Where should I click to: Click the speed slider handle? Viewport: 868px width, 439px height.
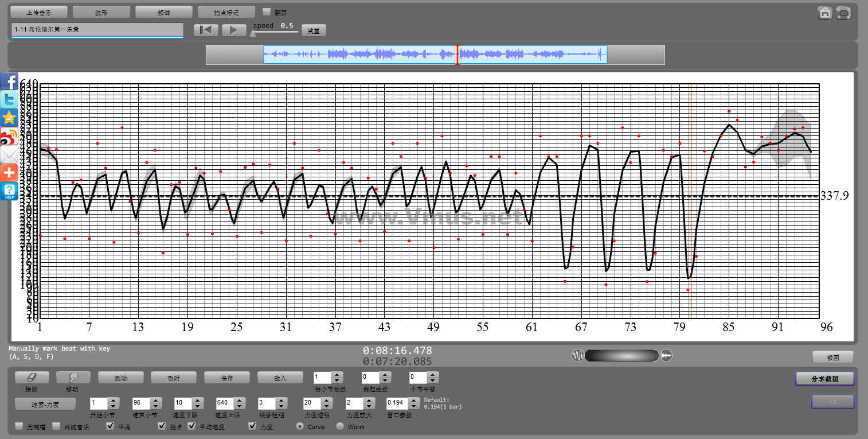click(253, 33)
